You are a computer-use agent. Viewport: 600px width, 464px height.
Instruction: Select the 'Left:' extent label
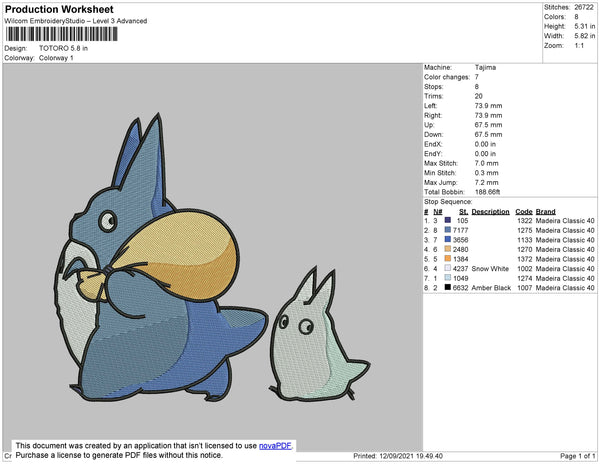point(430,106)
